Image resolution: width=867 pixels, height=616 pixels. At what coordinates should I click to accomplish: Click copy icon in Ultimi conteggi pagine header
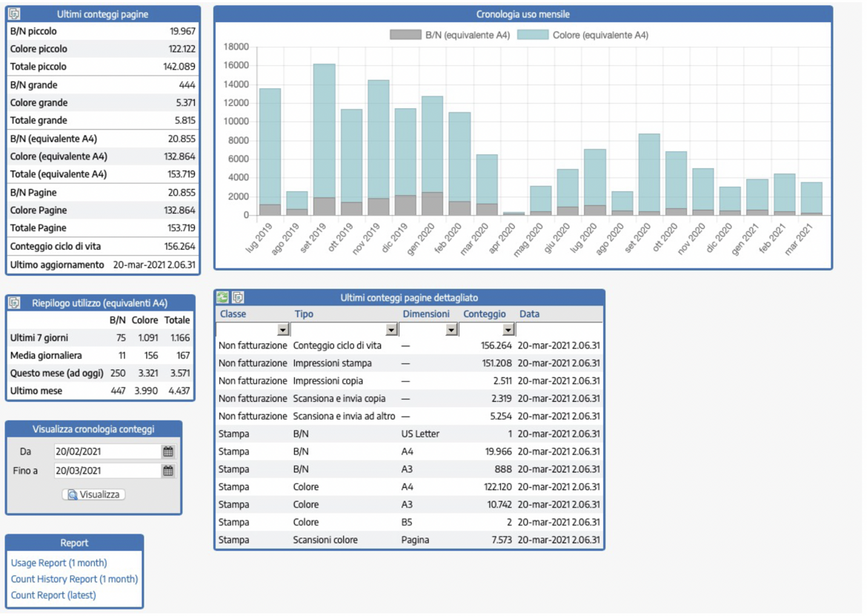14,14
